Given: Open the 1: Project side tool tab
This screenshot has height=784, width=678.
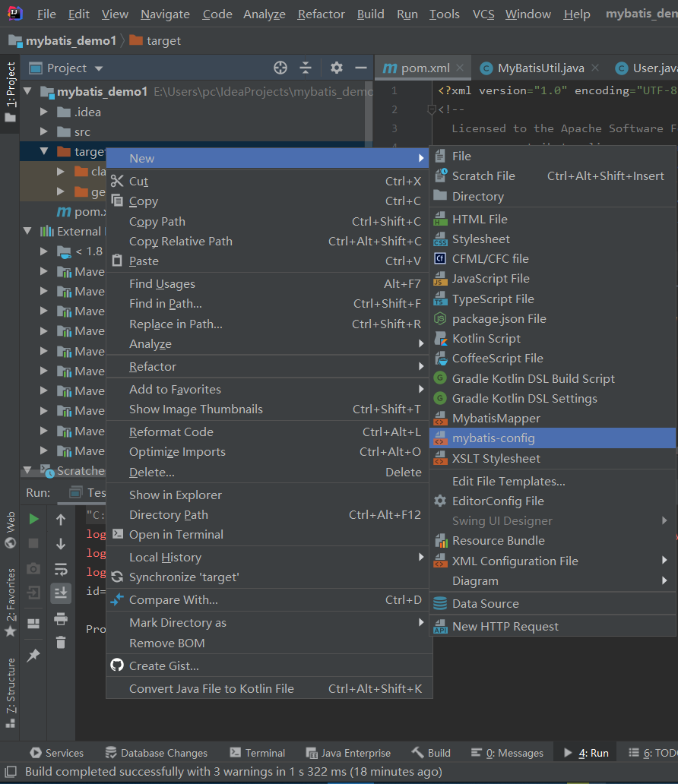Looking at the screenshot, I should [10, 93].
